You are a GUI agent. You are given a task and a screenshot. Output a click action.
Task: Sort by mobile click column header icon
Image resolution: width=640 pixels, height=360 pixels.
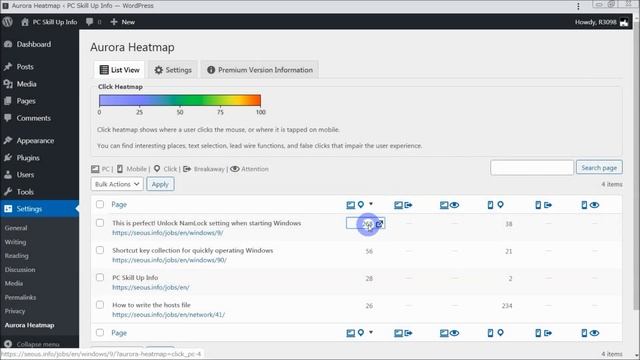496,205
